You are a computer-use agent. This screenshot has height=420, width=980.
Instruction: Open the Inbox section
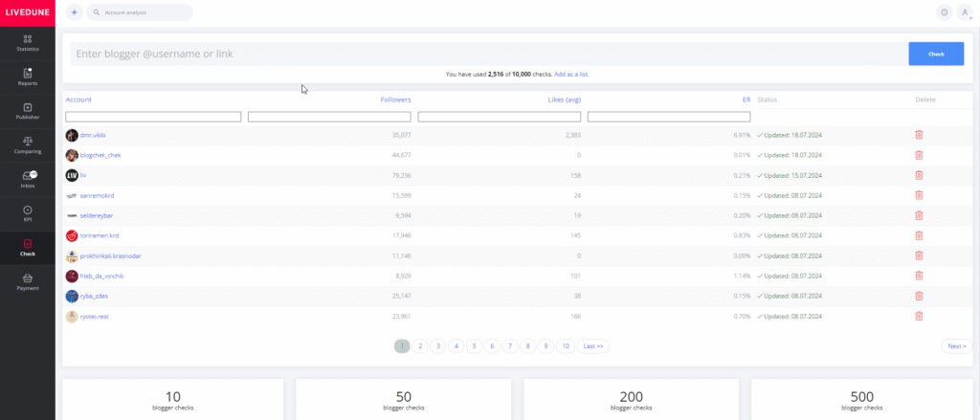(28, 179)
